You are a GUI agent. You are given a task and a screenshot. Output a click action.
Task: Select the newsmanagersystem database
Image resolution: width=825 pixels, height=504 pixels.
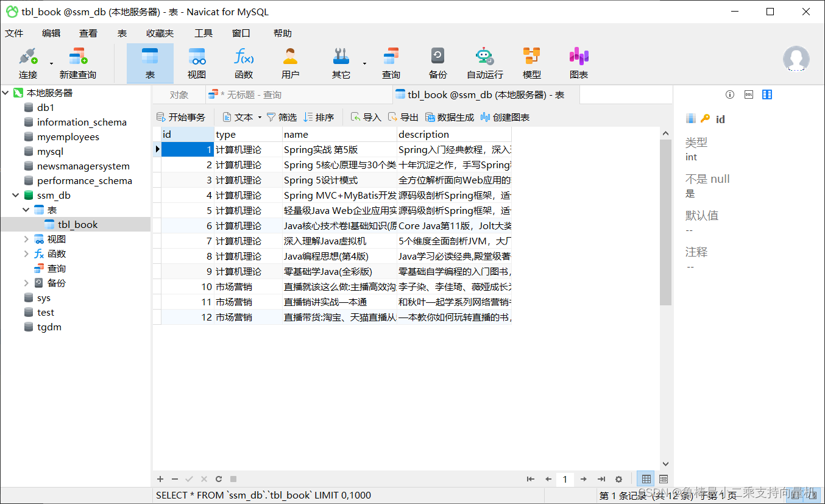(83, 166)
